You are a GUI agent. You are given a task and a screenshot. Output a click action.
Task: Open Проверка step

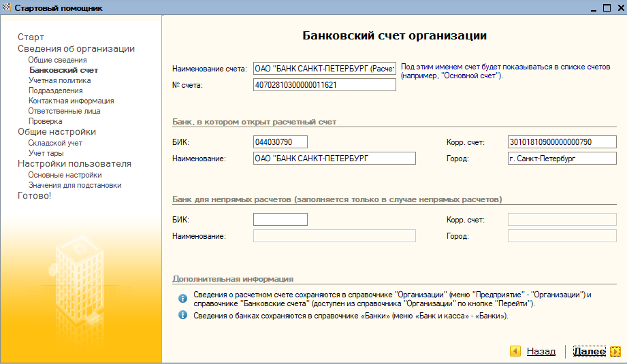pyautogui.click(x=45, y=121)
